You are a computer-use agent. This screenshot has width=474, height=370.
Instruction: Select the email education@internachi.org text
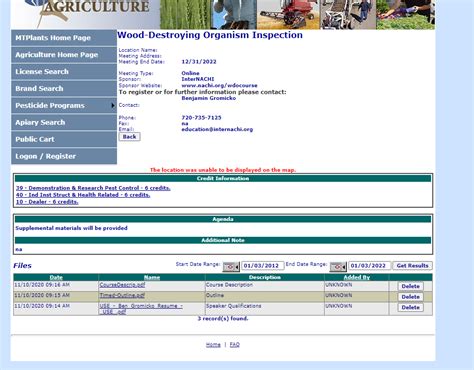click(x=217, y=129)
